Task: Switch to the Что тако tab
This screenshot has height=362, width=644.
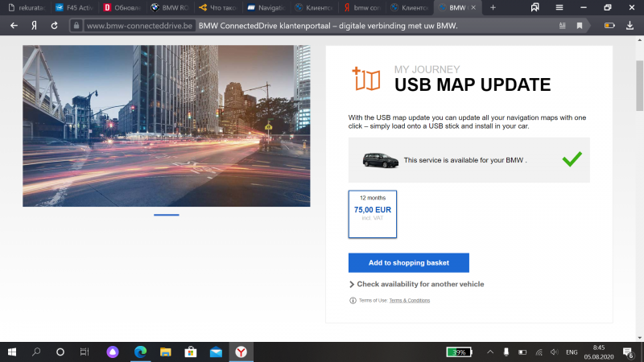Action: (218, 7)
